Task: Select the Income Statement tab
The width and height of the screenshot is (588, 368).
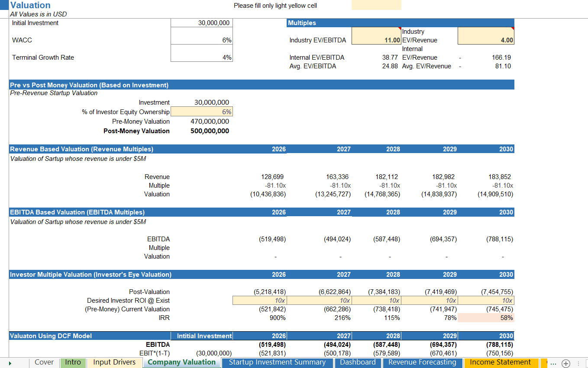Action: pyautogui.click(x=501, y=362)
